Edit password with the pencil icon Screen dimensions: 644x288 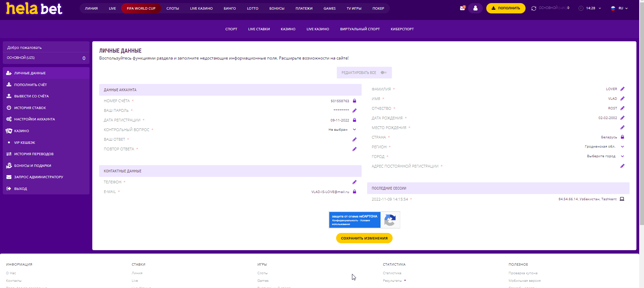coord(354,110)
